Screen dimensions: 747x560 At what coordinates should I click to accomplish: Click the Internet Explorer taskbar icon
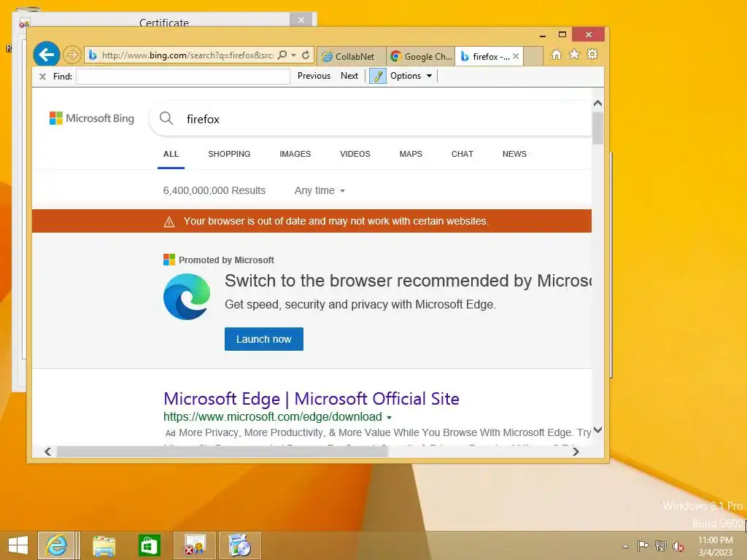(x=56, y=545)
